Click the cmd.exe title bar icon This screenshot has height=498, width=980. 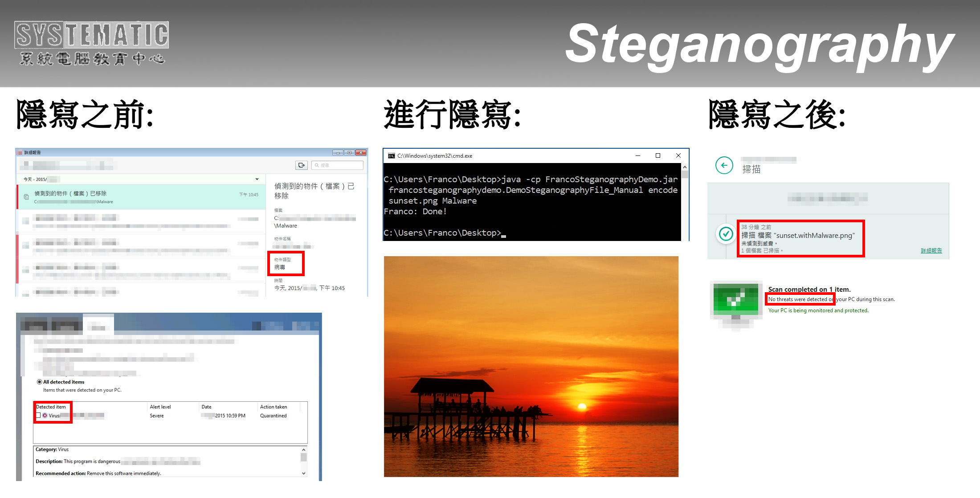coord(392,156)
